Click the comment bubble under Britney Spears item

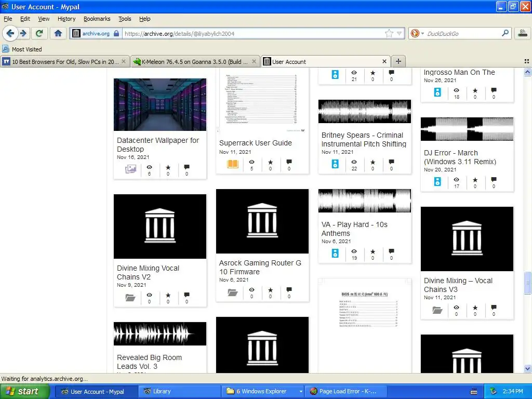391,162
